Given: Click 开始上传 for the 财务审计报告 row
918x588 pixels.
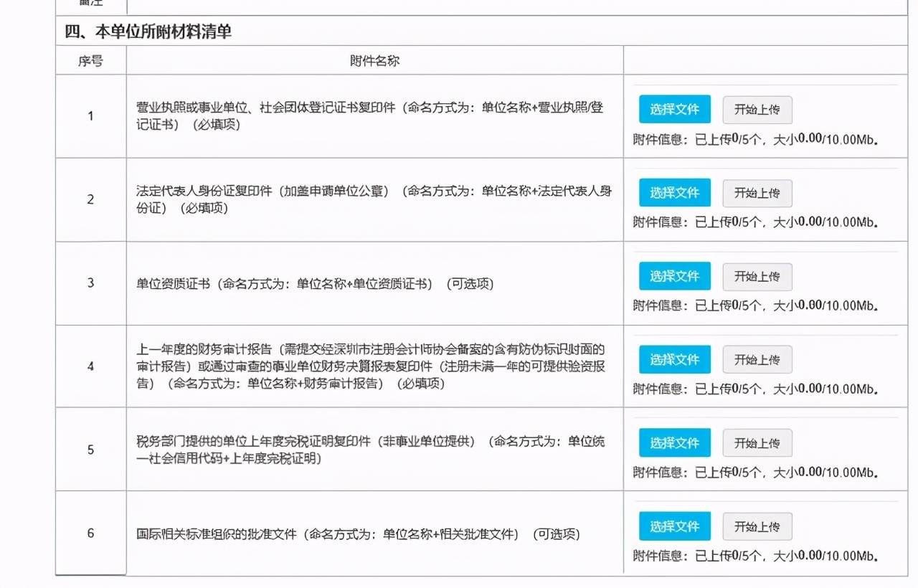Looking at the screenshot, I should click(x=757, y=360).
